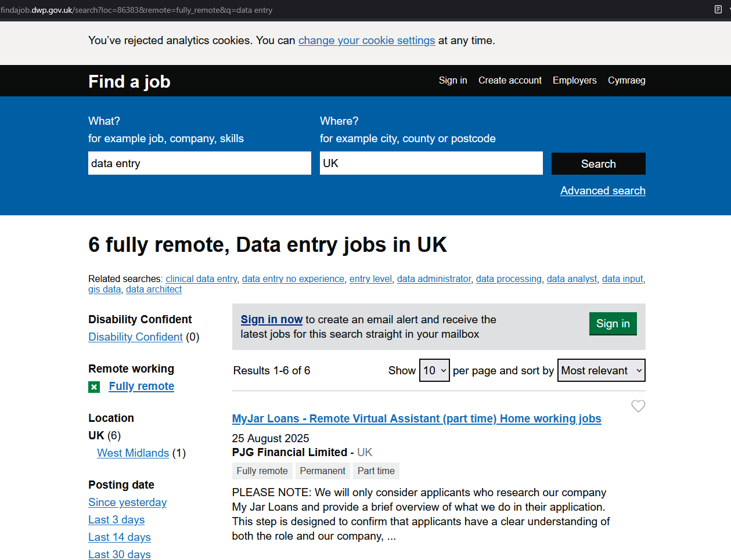Open the Advanced search link
The image size is (731, 560).
pos(603,191)
